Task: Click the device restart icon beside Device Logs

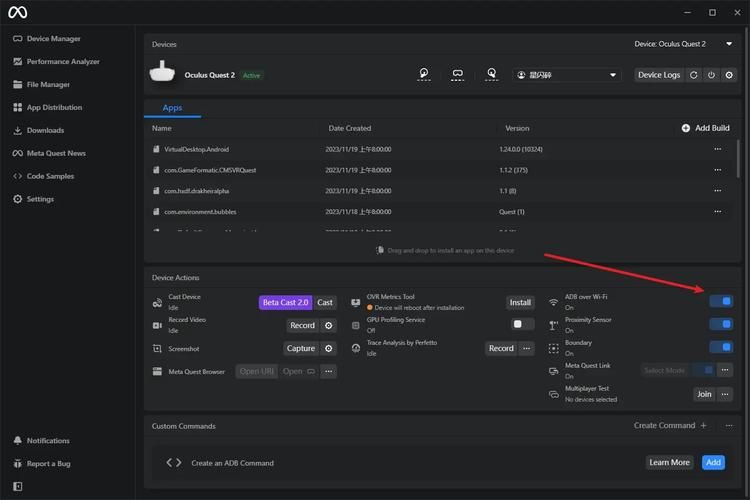Action: click(694, 75)
